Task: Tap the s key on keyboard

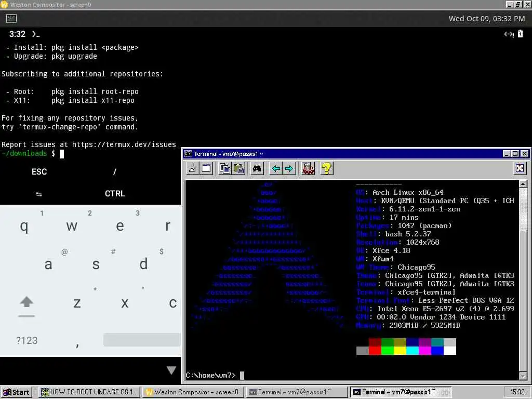Action: (96, 264)
